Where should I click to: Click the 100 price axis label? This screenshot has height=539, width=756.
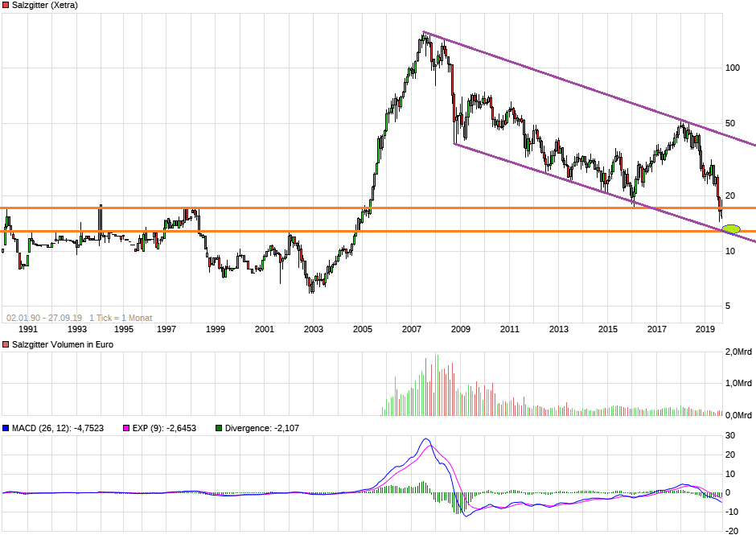733,68
